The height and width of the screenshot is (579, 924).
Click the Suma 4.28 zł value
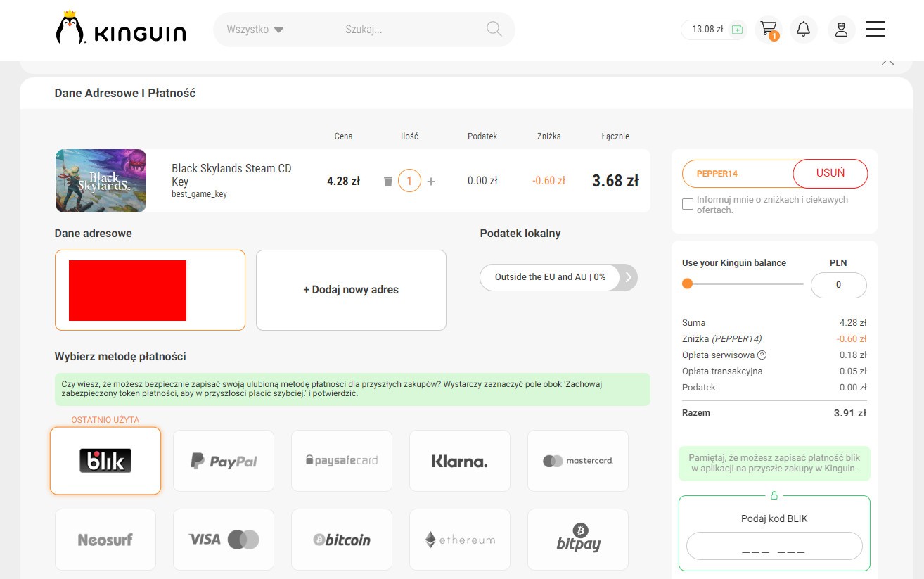853,323
